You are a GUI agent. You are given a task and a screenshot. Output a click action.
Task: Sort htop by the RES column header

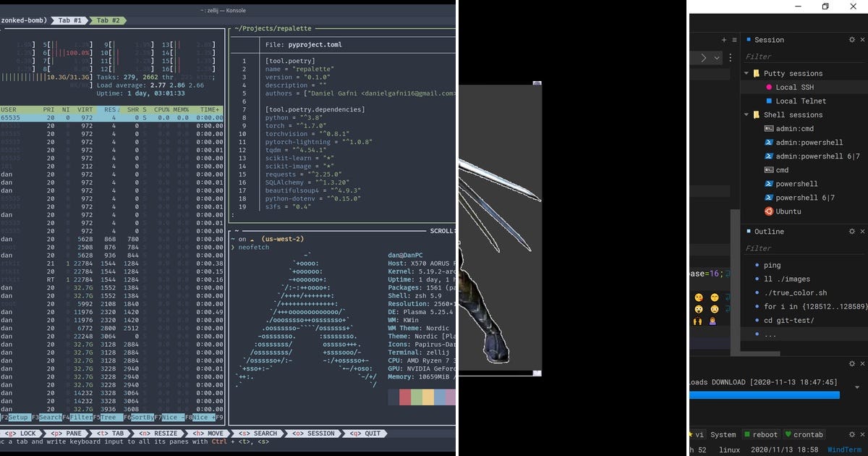[111, 110]
